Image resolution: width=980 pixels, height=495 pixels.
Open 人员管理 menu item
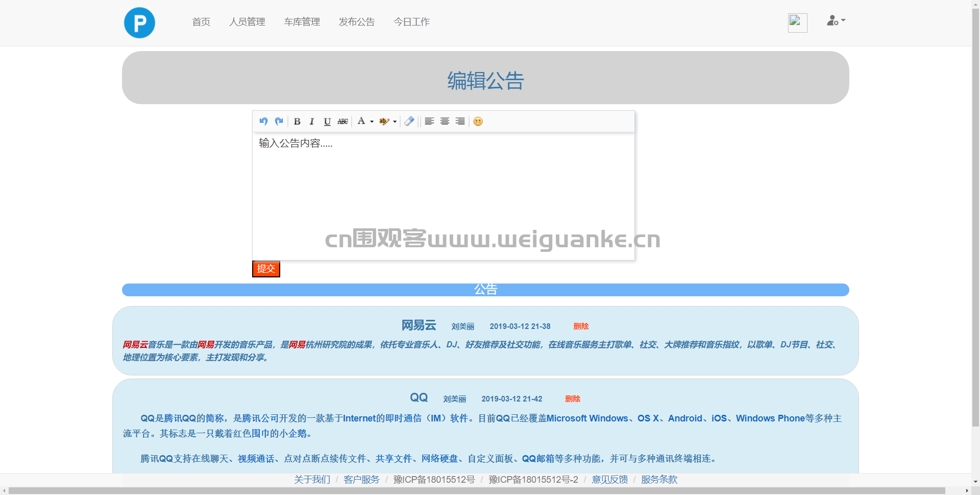247,22
